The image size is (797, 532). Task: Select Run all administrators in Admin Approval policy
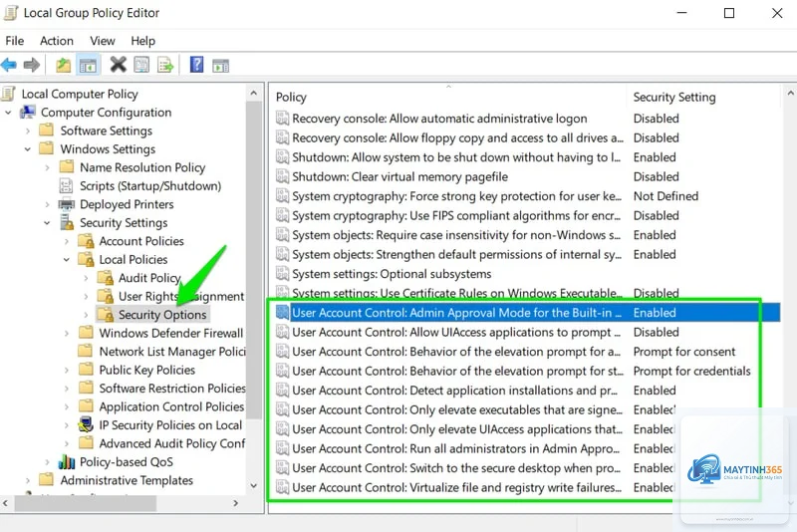[455, 448]
